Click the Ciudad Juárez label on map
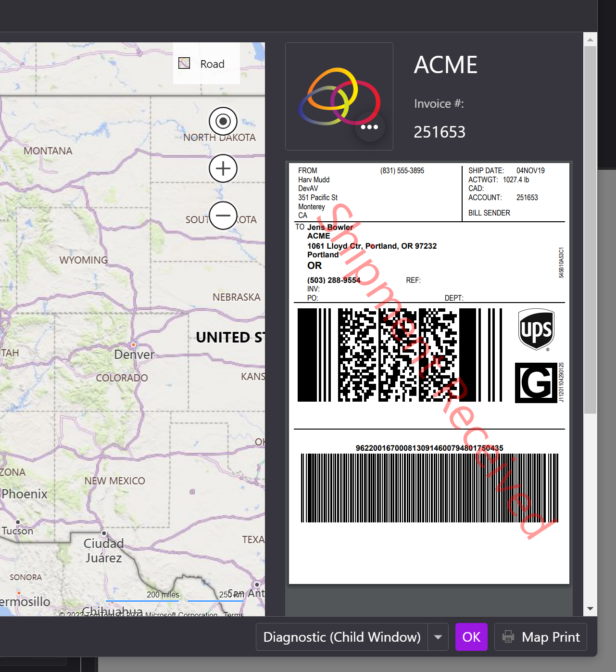The image size is (616, 672). [103, 551]
